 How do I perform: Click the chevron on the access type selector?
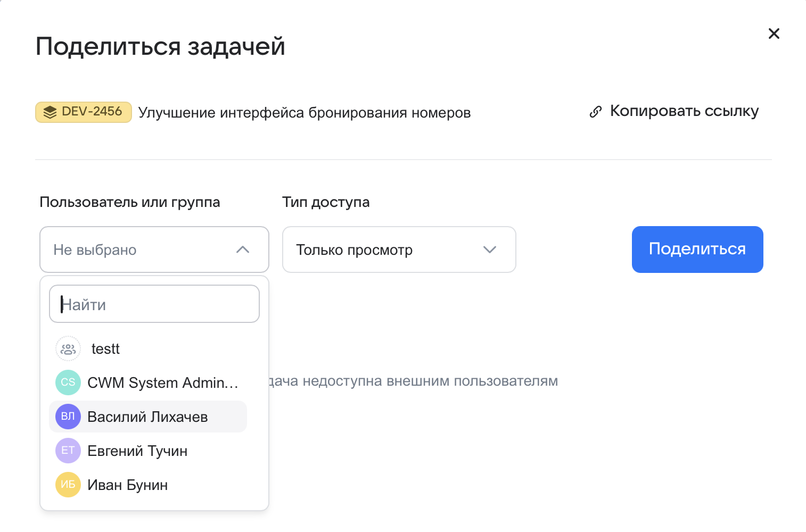click(490, 250)
